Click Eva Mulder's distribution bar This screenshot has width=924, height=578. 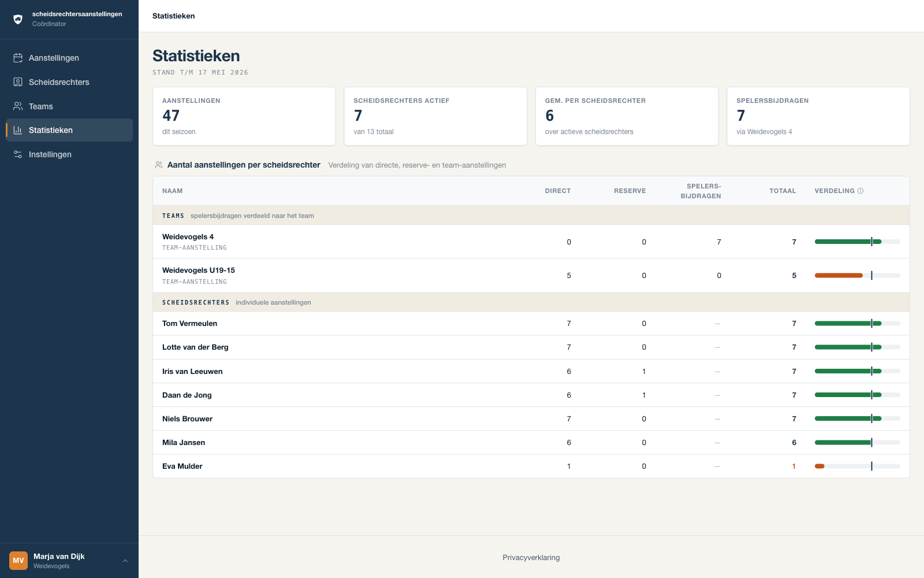point(857,466)
